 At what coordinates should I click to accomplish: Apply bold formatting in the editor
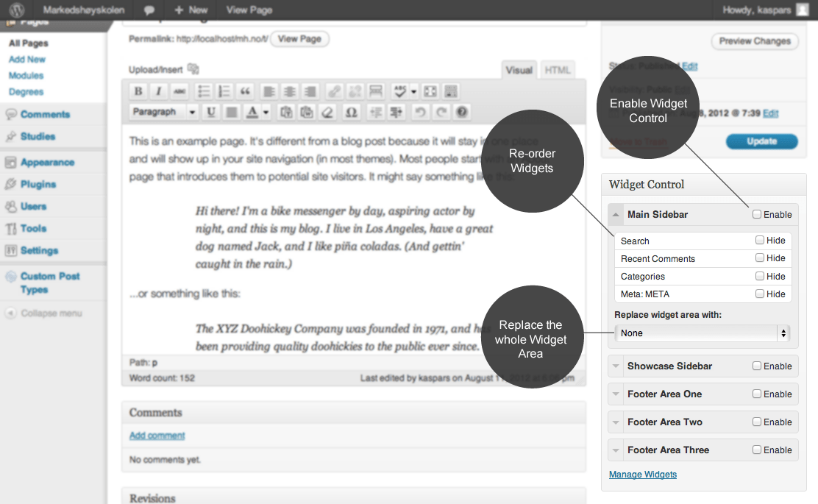click(x=138, y=90)
